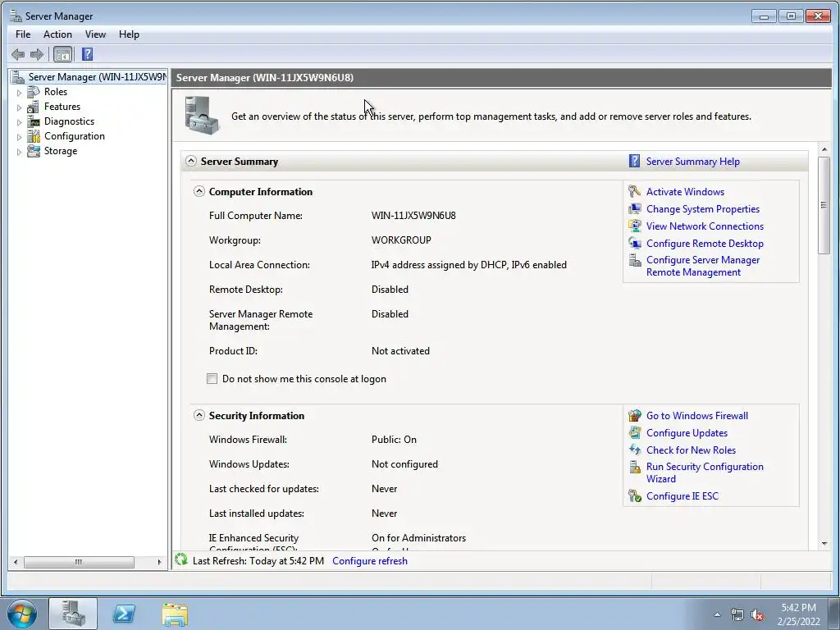This screenshot has width=840, height=630.
Task: Collapse the Security Information section
Action: click(199, 415)
